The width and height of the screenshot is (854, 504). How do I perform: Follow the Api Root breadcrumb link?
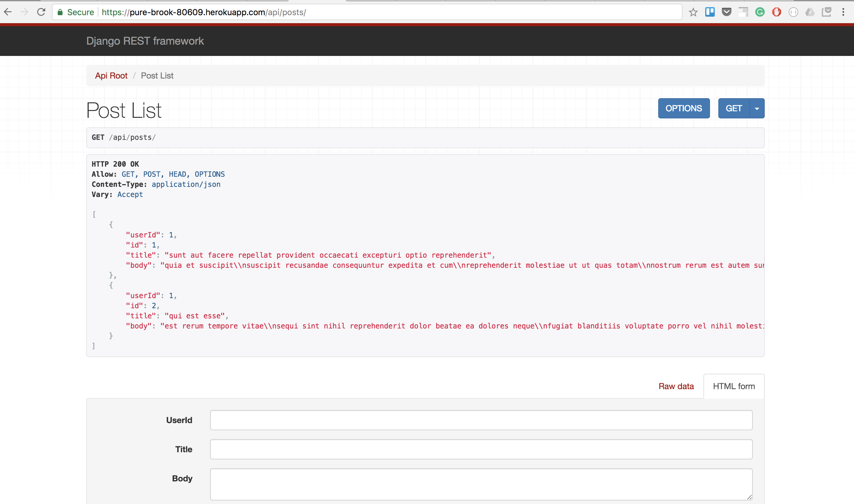tap(111, 76)
